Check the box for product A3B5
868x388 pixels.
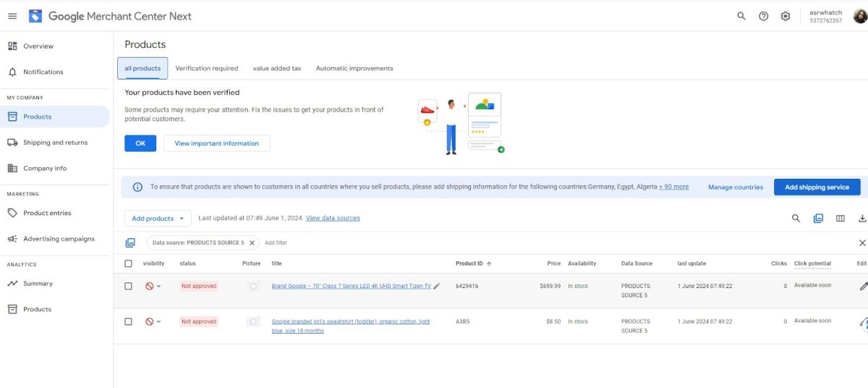point(128,321)
